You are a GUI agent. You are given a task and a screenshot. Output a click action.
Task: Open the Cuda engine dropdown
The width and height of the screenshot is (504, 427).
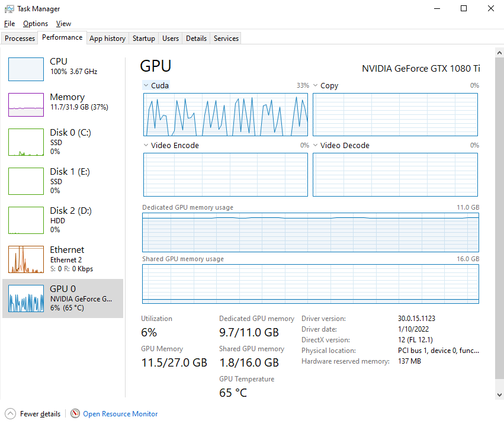coord(145,85)
